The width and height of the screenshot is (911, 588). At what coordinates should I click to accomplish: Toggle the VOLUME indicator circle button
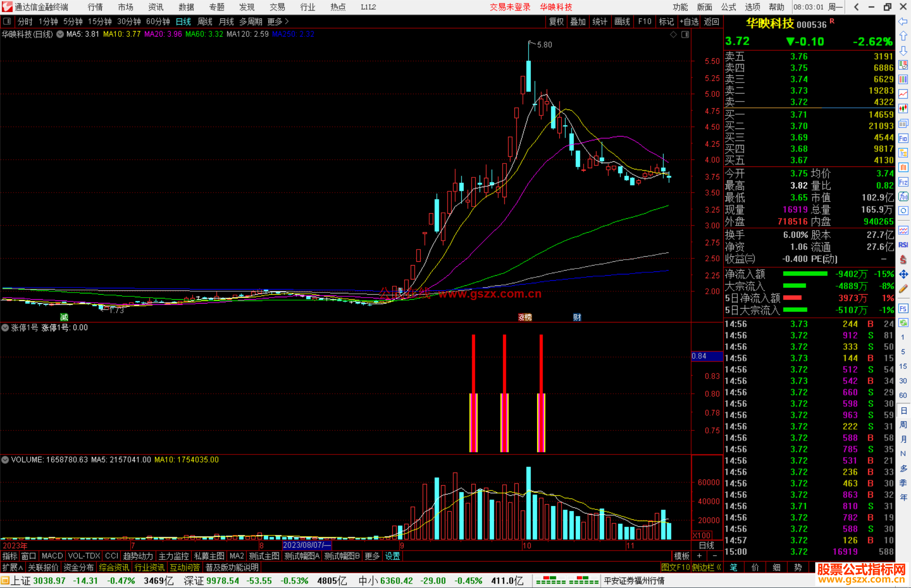pos(5,459)
